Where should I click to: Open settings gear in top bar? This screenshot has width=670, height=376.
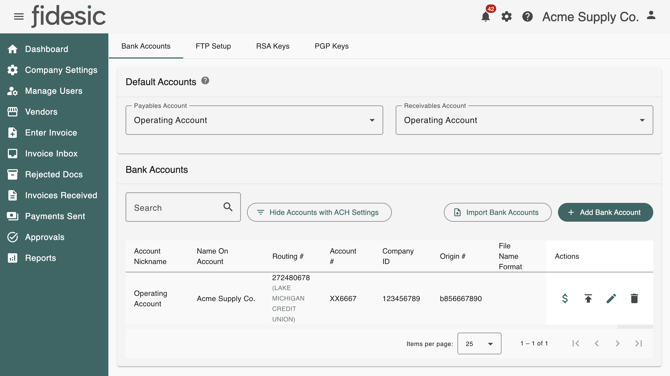click(507, 17)
